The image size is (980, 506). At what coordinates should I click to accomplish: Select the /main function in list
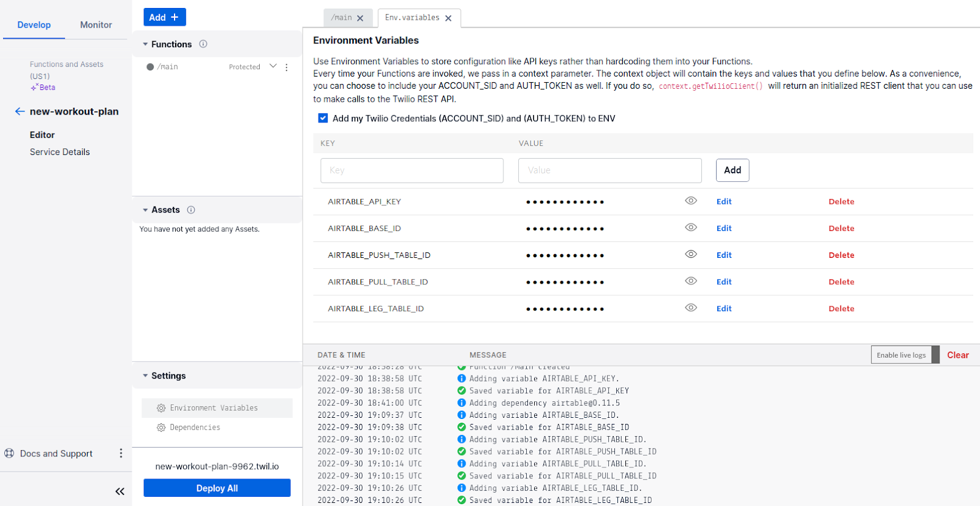click(x=167, y=67)
